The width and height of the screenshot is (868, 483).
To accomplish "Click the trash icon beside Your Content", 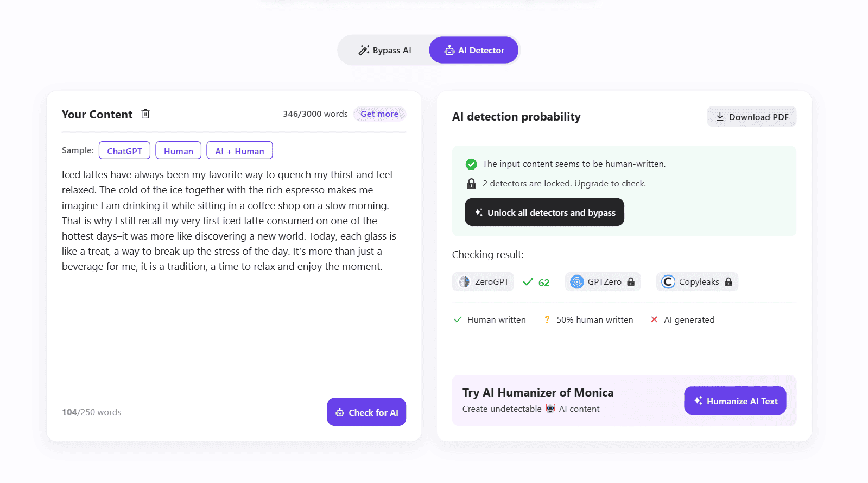I will click(x=145, y=114).
